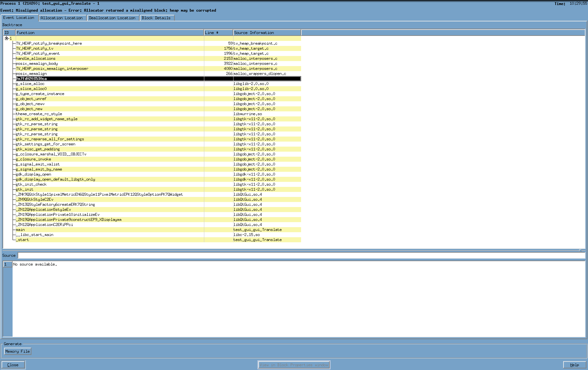Viewport: 588px width, 370px height.
Task: Click the Function column header
Action: (110, 33)
